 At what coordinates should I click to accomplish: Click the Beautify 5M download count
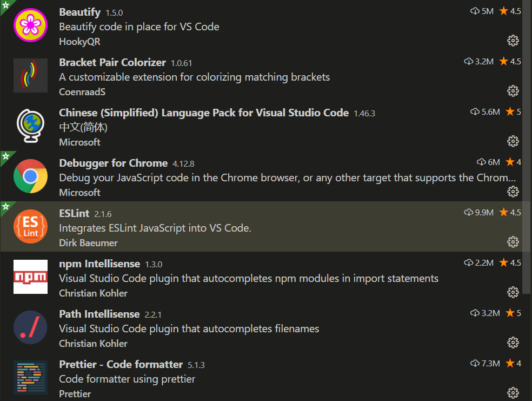[482, 11]
